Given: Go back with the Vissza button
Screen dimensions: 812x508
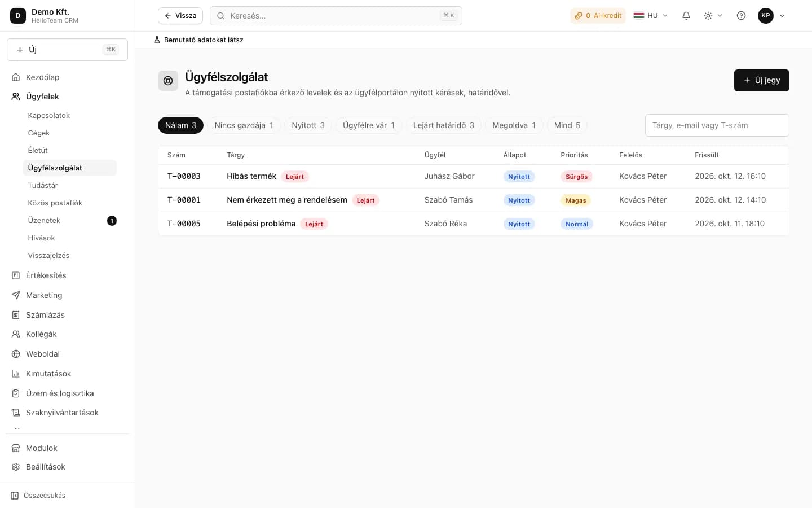Looking at the screenshot, I should [180, 16].
